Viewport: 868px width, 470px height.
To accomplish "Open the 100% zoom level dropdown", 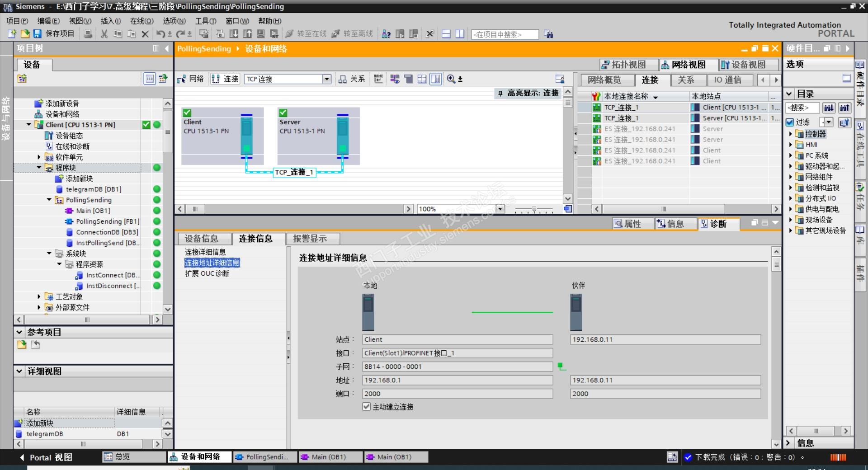I will tap(500, 209).
